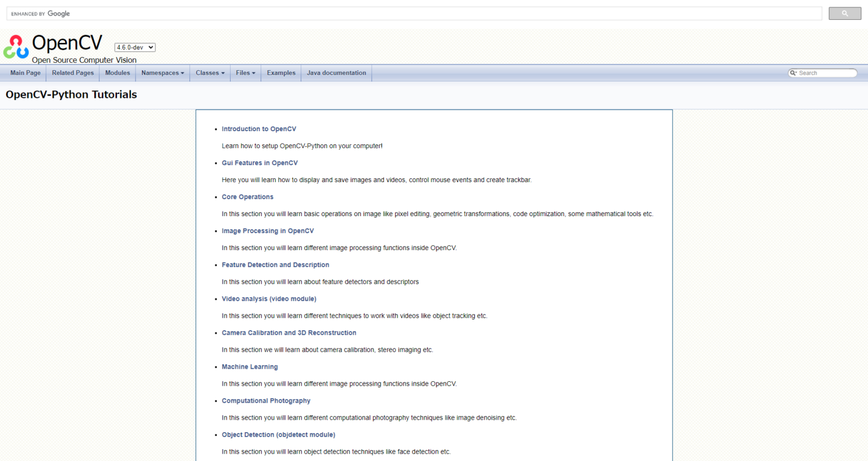
Task: Open the Files dropdown menu
Action: tap(245, 73)
